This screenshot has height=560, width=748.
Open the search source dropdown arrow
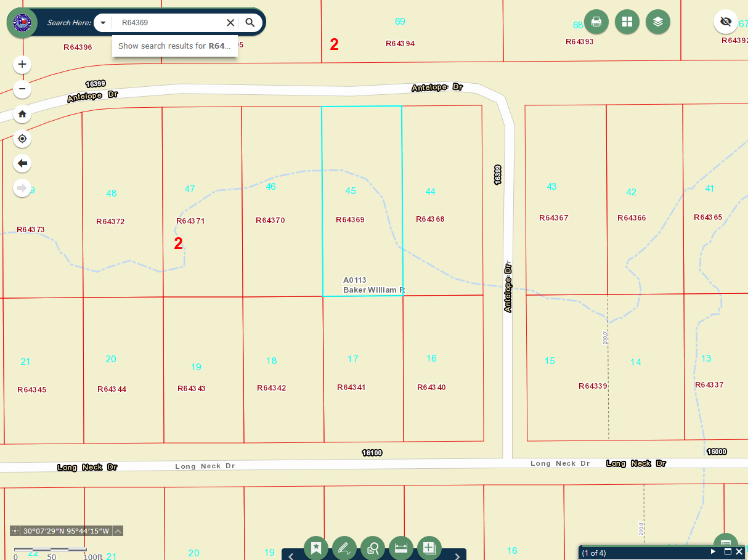click(x=103, y=23)
